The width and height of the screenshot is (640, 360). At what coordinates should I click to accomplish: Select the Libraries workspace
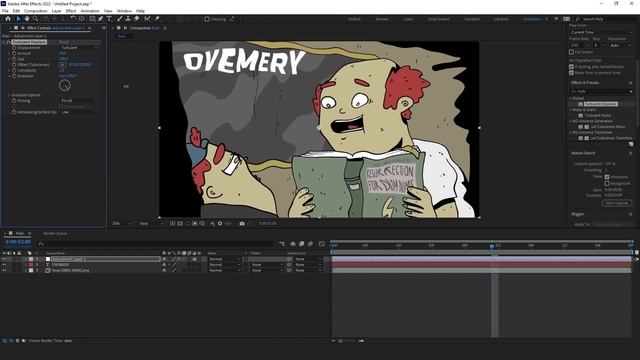pos(501,19)
